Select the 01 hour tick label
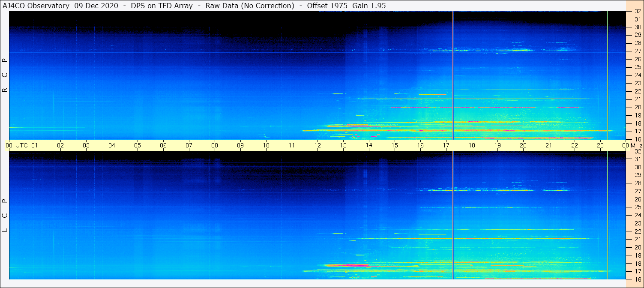 click(x=35, y=145)
